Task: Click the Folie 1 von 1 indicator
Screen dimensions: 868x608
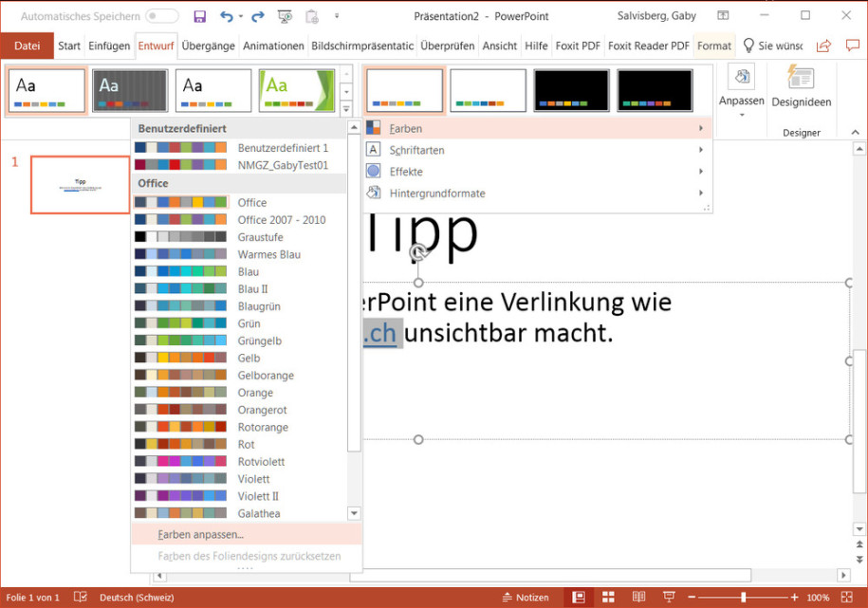Action: tap(32, 597)
